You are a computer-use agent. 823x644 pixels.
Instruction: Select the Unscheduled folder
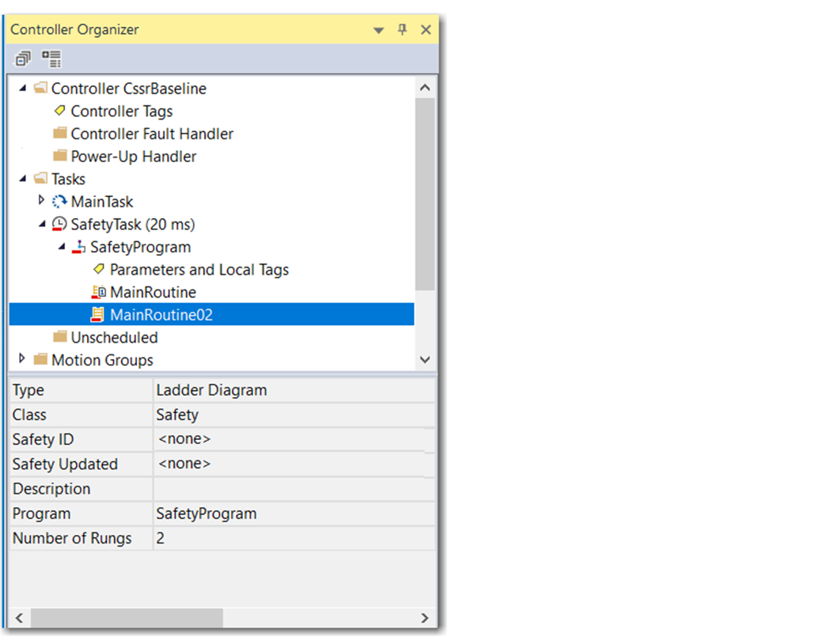[114, 338]
